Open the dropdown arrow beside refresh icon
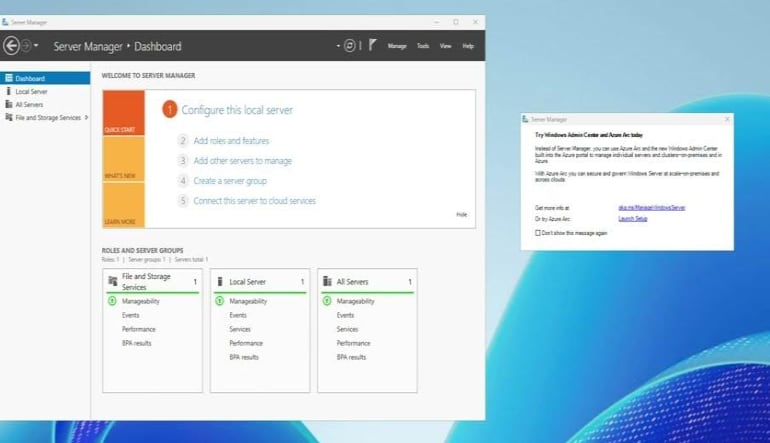 (338, 46)
